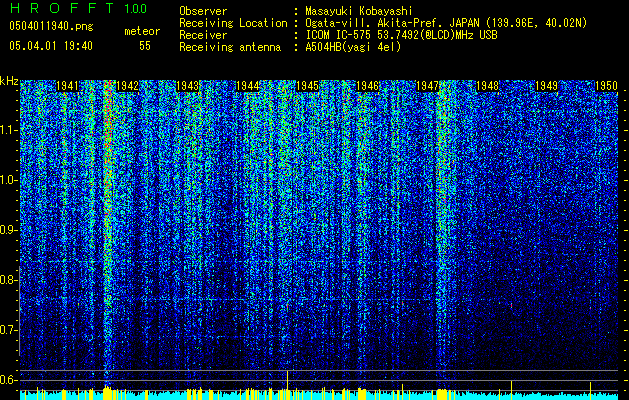Click observer name Masayuki Kobayashi
Image resolution: width=629 pixels, height=400 pixels.
(359, 11)
